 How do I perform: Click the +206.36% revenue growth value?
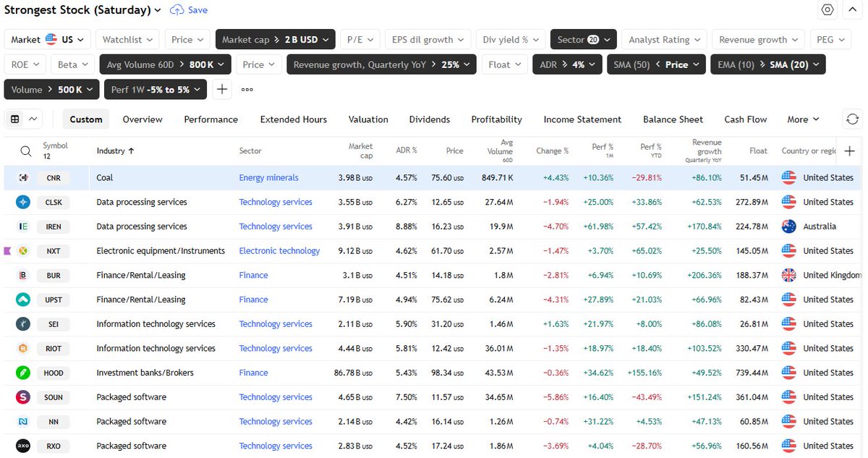coord(703,276)
